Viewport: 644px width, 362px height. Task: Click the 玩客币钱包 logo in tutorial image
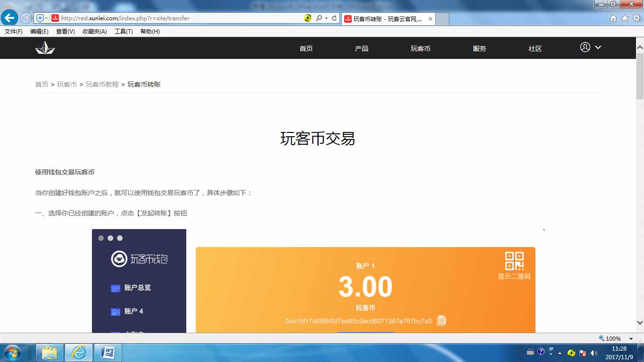tap(140, 259)
